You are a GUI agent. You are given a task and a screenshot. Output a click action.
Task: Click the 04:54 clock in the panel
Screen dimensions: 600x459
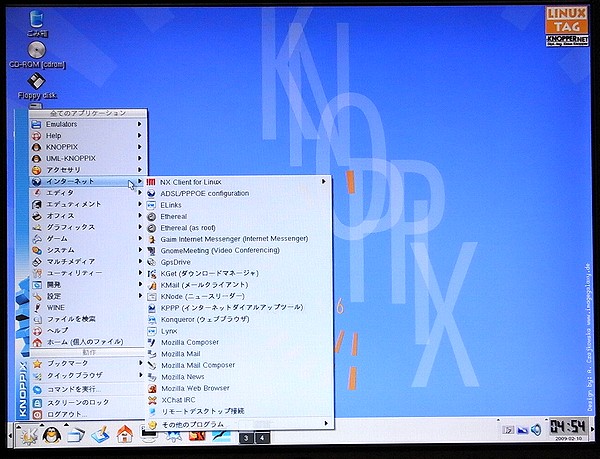click(x=567, y=426)
